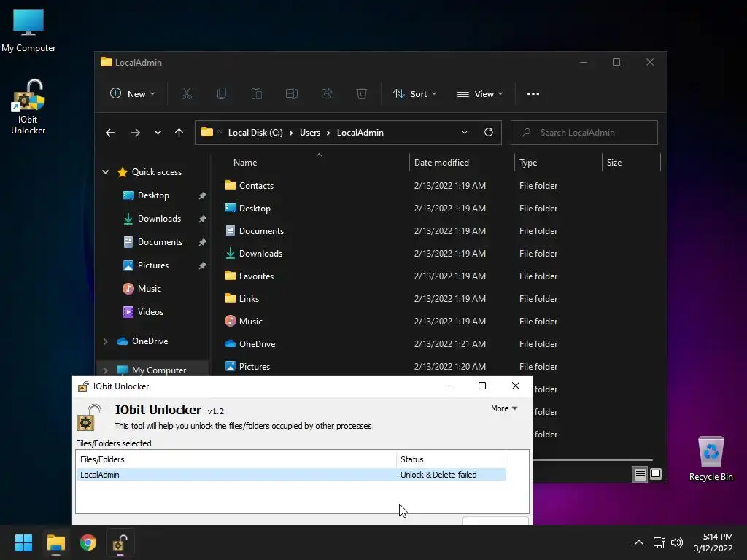
Task: Refresh the LocalAdmin folder view
Action: (x=488, y=133)
